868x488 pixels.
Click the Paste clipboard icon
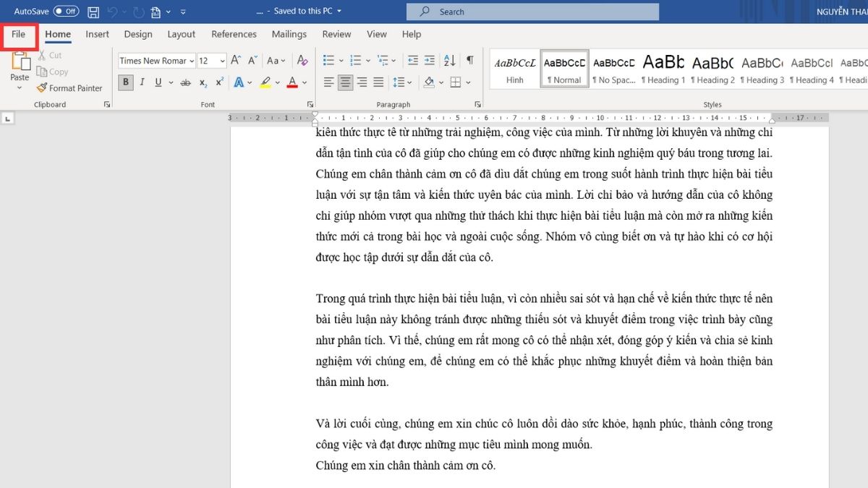[20, 61]
